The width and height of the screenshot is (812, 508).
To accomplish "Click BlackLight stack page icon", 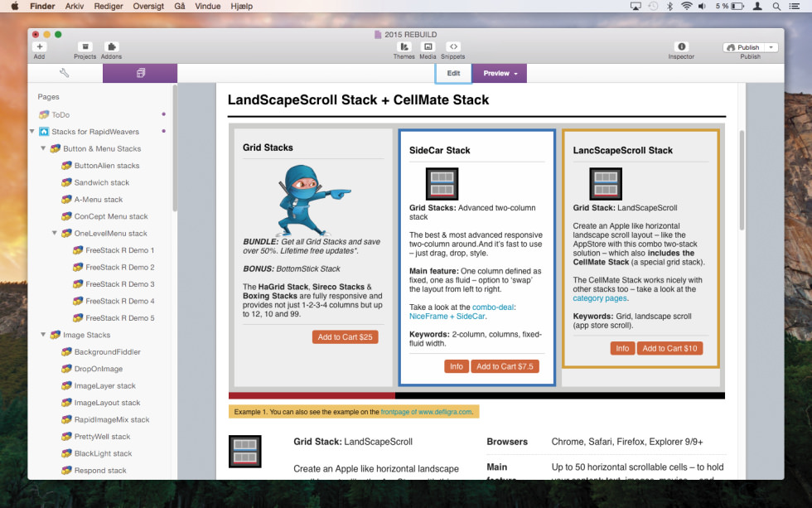I will (66, 453).
